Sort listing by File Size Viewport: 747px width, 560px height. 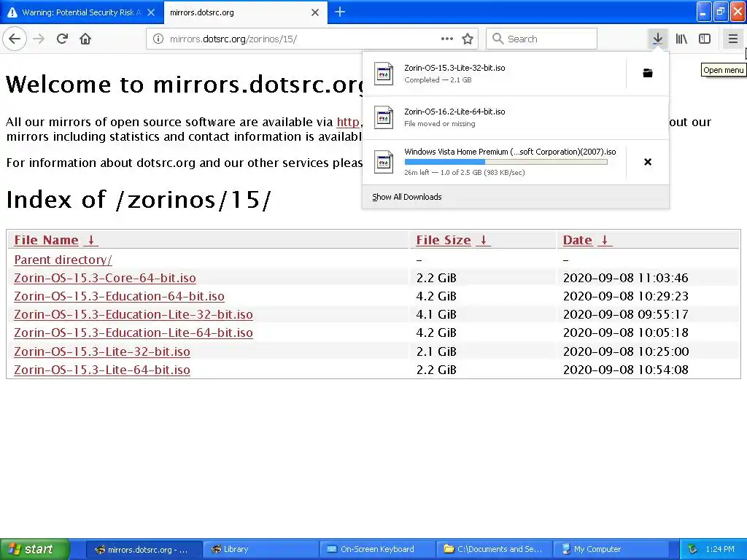[x=444, y=240]
